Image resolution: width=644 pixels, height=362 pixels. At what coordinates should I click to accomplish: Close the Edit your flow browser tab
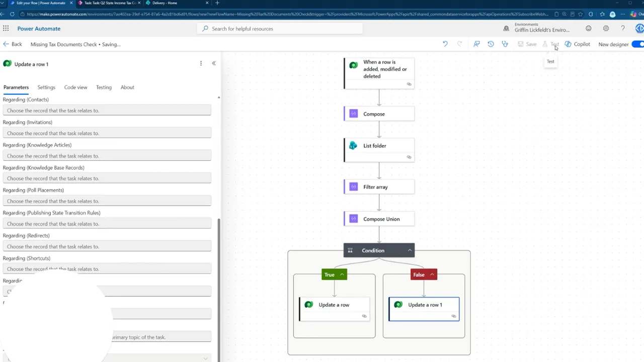[x=71, y=3]
